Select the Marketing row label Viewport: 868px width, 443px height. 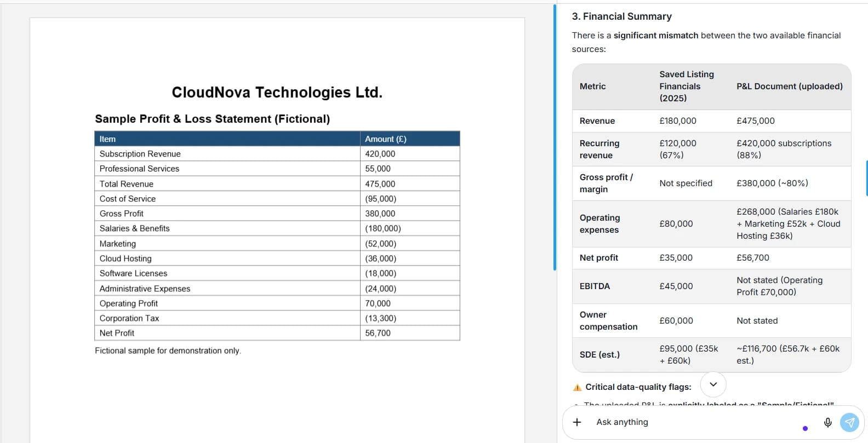[x=117, y=244]
